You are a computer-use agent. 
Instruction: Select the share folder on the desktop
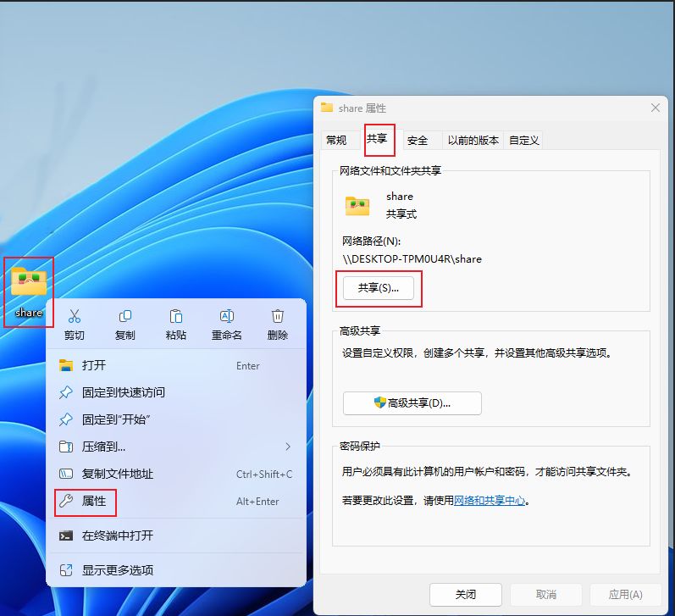[29, 284]
